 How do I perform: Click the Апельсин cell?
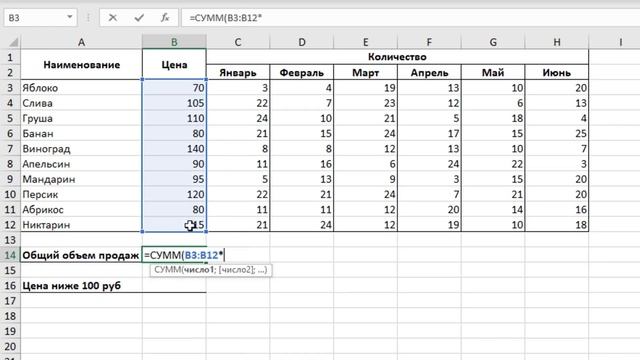point(81,164)
